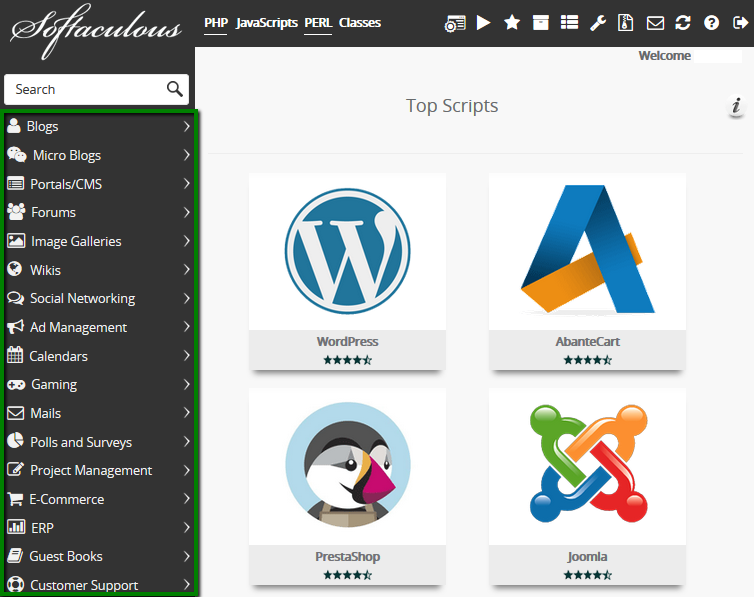Click the Image Galleries picture icon
754x597 pixels.
[16, 240]
